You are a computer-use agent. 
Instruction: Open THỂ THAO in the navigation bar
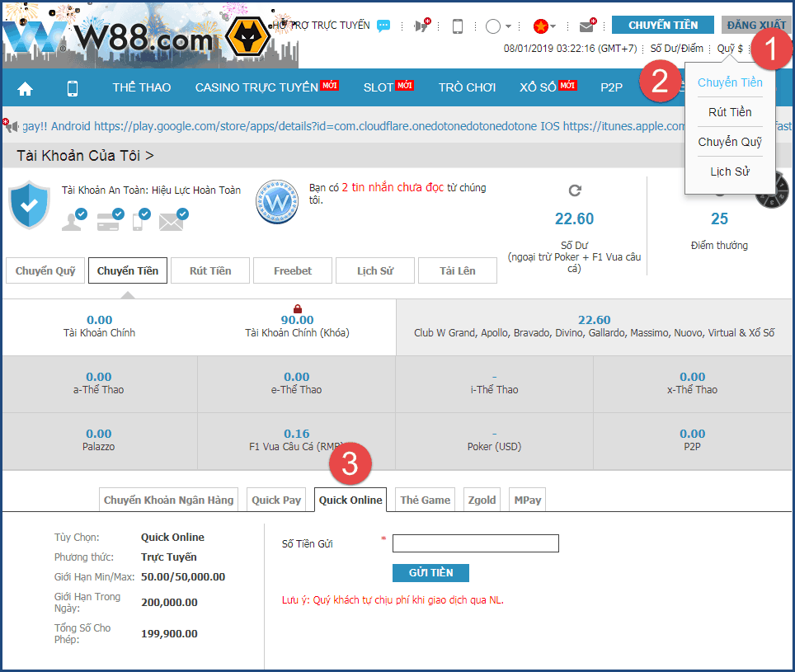point(142,87)
